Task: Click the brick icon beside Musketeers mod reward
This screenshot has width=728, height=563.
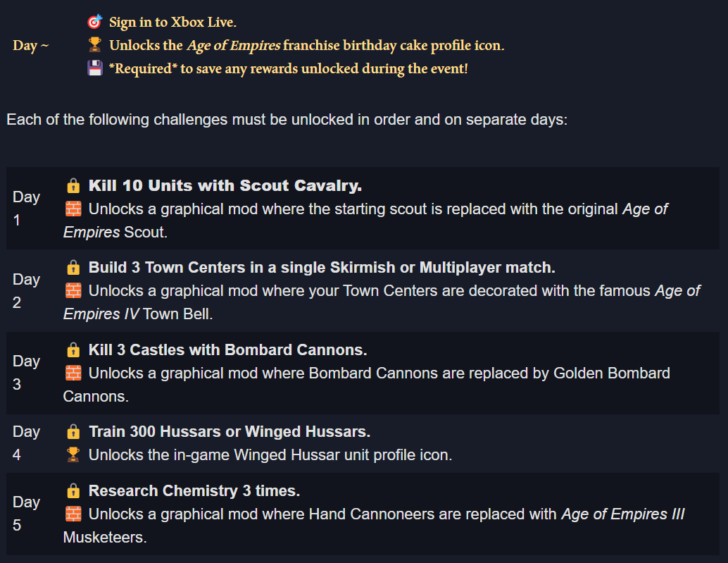Action: tap(73, 514)
